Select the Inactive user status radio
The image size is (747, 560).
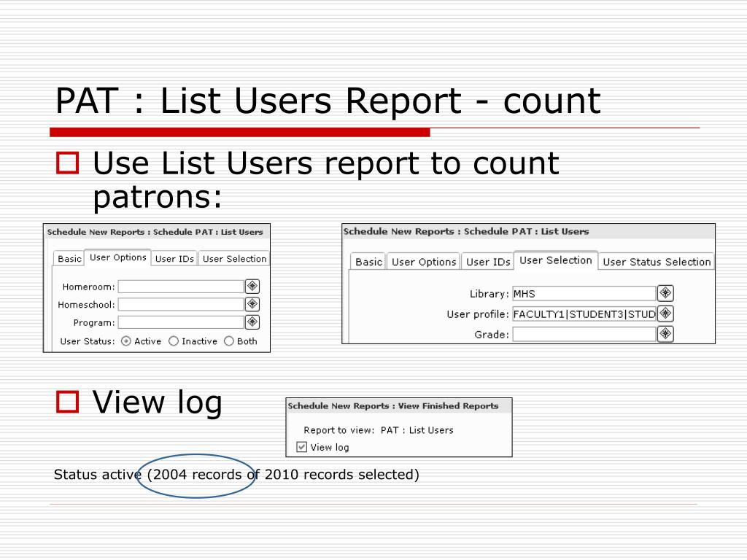(174, 341)
